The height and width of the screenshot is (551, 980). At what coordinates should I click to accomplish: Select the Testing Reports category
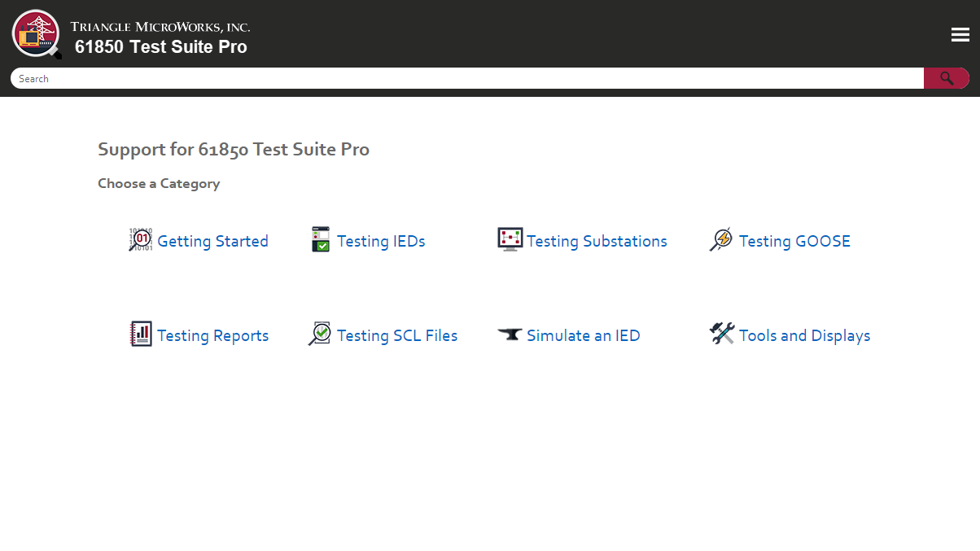[212, 336]
